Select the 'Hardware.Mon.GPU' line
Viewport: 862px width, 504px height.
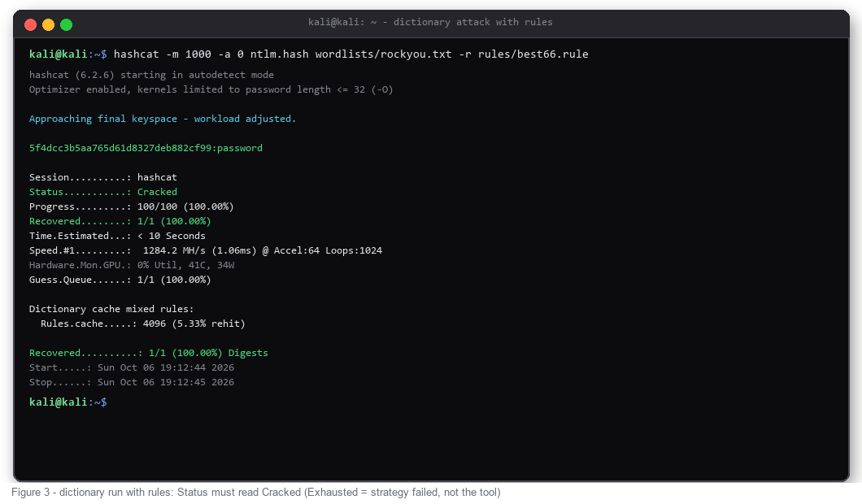132,265
